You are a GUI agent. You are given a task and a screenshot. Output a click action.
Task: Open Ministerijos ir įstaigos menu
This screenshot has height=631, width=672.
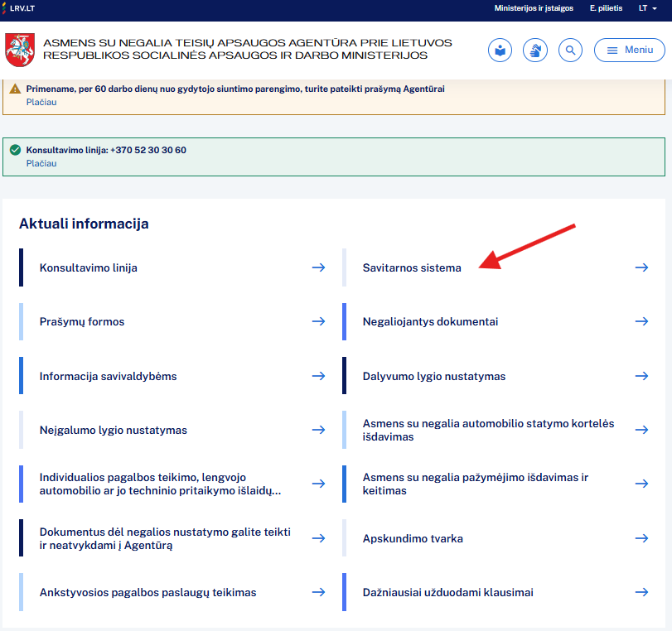click(x=534, y=8)
